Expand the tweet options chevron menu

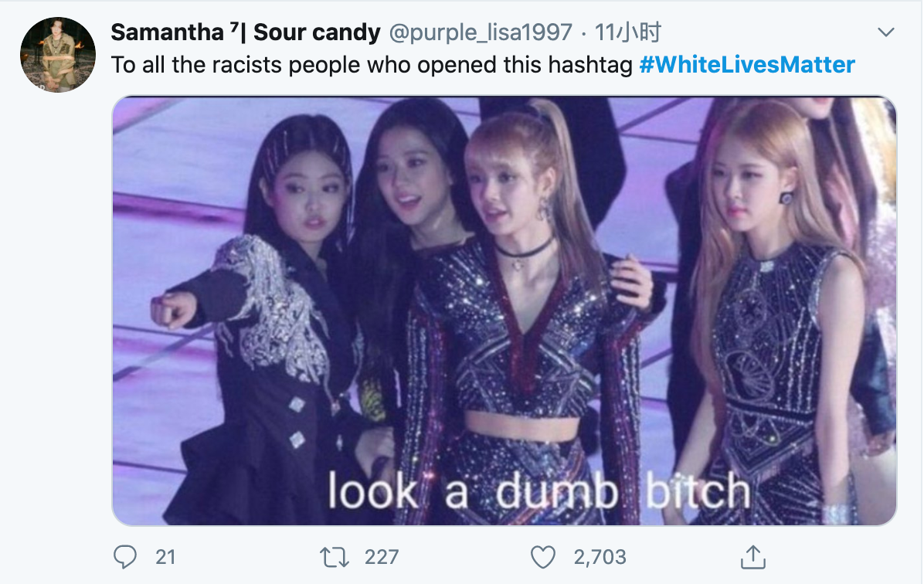pos(886,32)
